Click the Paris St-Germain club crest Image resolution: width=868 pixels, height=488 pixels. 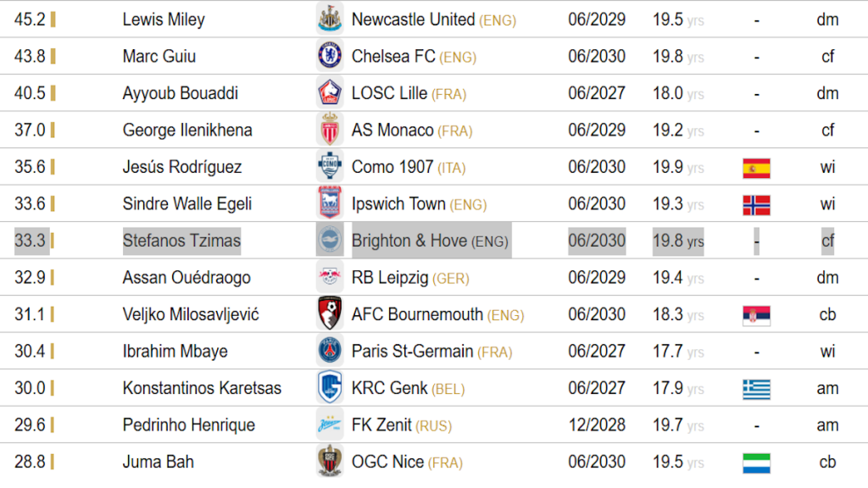pos(329,352)
